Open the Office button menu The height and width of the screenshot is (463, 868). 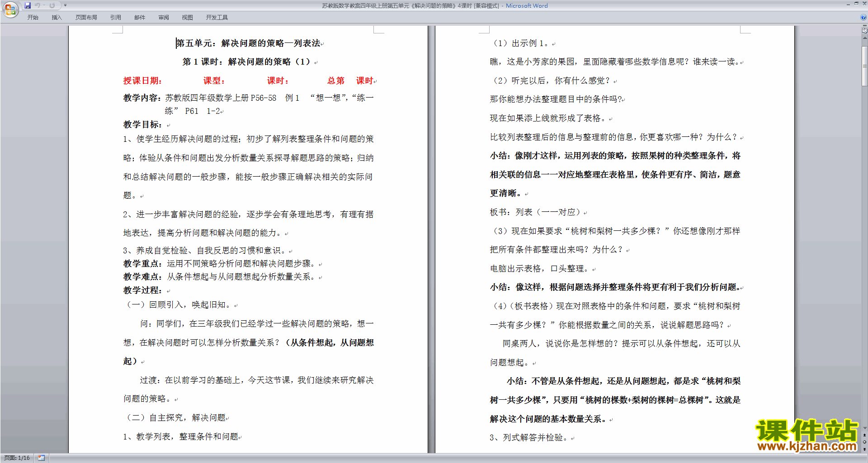coord(10,9)
